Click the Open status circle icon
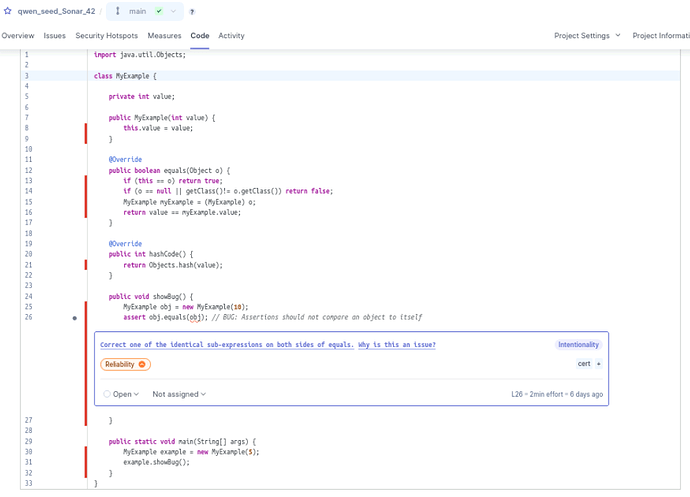 tap(107, 394)
